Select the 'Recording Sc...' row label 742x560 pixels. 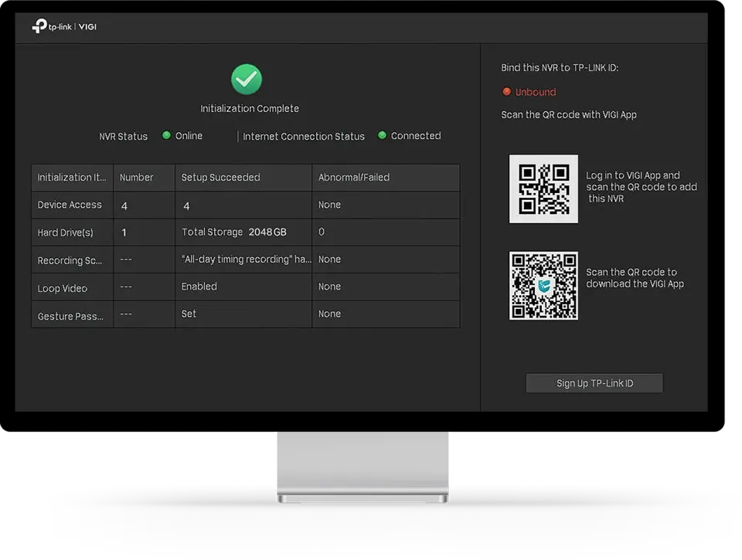click(70, 260)
